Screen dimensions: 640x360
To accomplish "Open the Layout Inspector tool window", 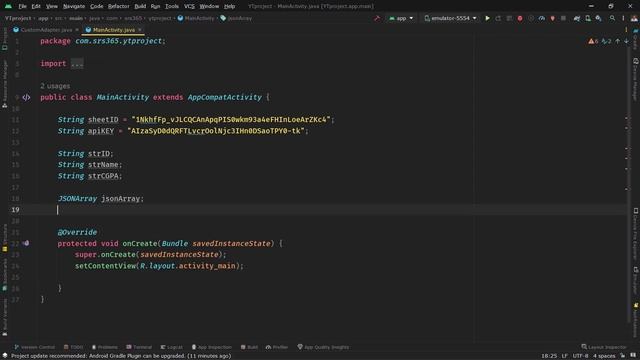I will [604, 347].
